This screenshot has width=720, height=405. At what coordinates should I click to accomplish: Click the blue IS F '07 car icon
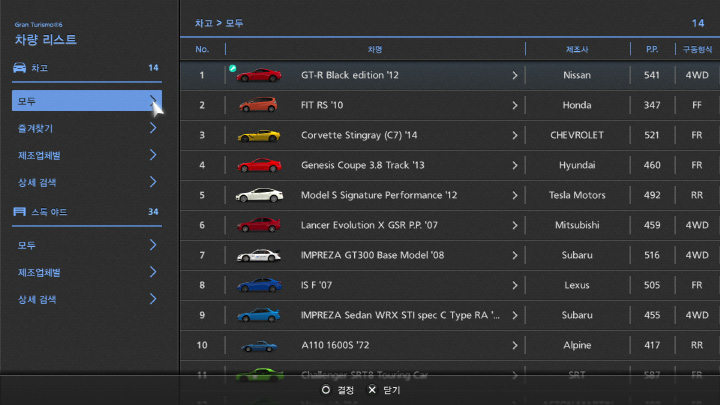[258, 286]
